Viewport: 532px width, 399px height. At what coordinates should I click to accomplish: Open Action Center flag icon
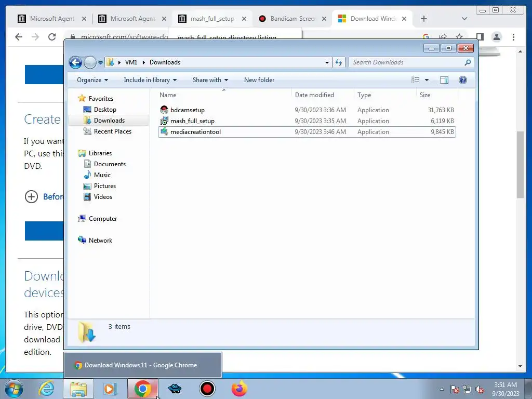[455, 390]
